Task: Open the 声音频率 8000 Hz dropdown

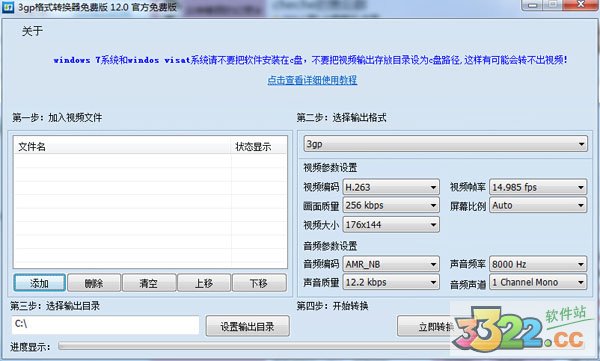Action: click(x=538, y=264)
